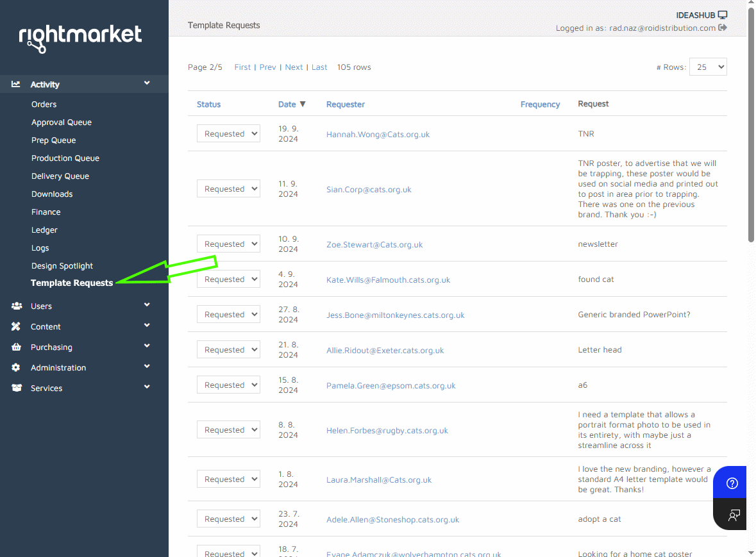Select Template Requests in the sidebar
The height and width of the screenshot is (557, 756).
72,283
